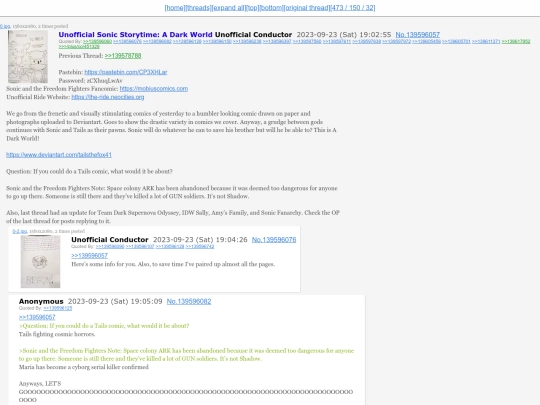Visit the mobiuscomics.com fancomic link

[154, 89]
